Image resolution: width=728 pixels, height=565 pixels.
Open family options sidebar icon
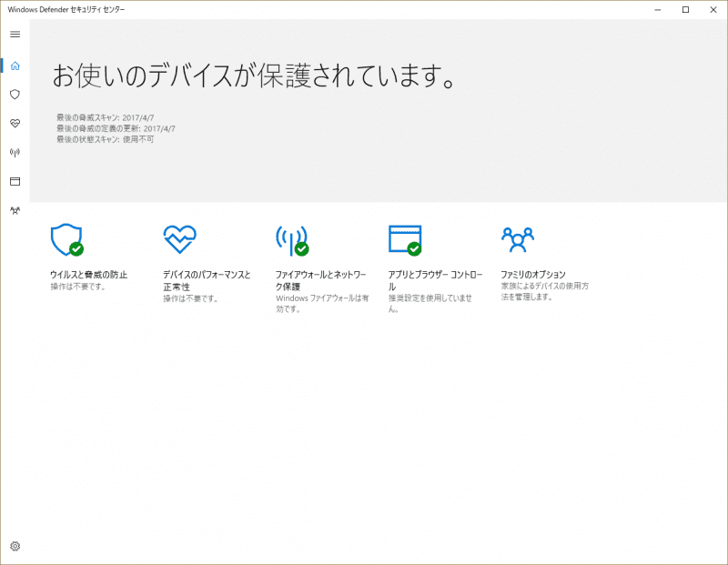coord(15,210)
